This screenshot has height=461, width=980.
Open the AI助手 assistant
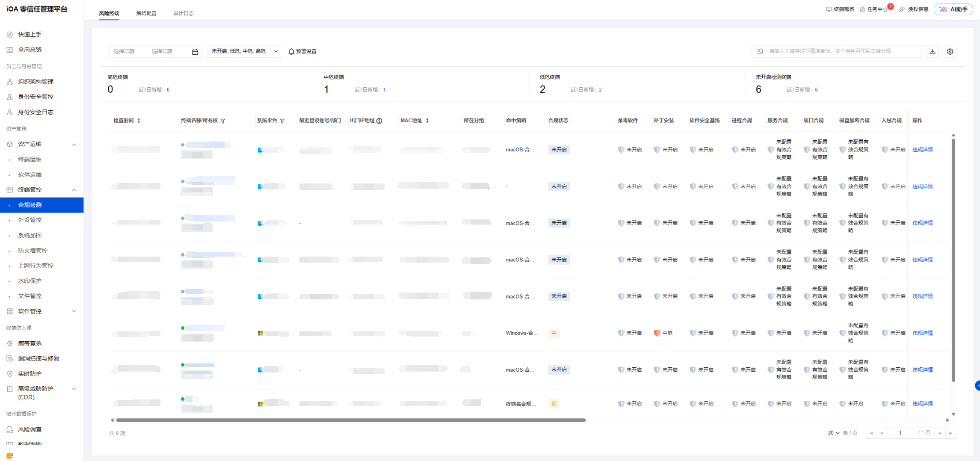click(953, 9)
